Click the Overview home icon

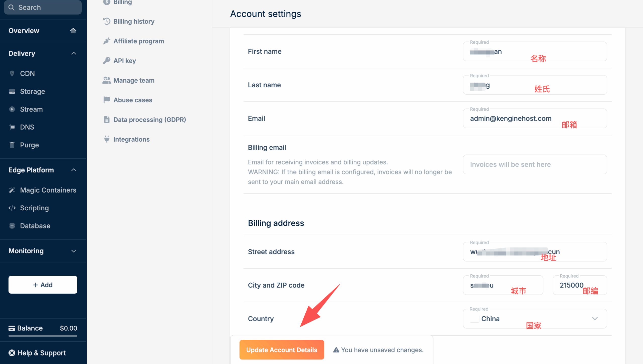(73, 31)
